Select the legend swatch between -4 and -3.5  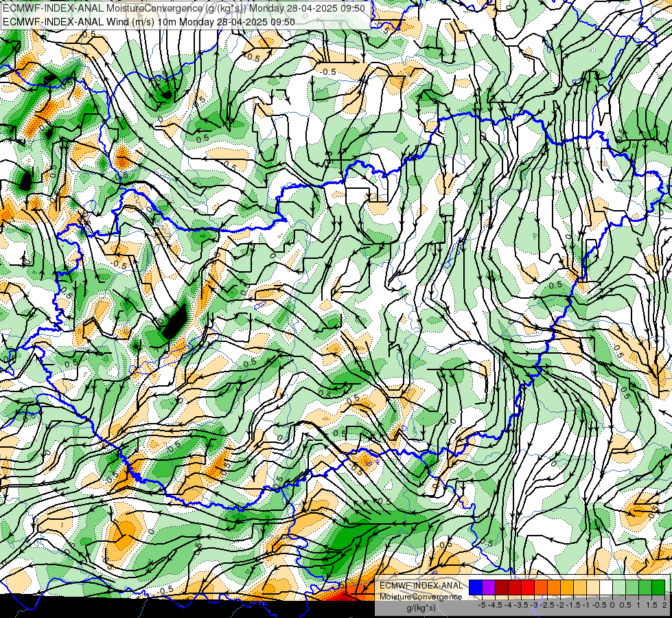click(x=515, y=588)
